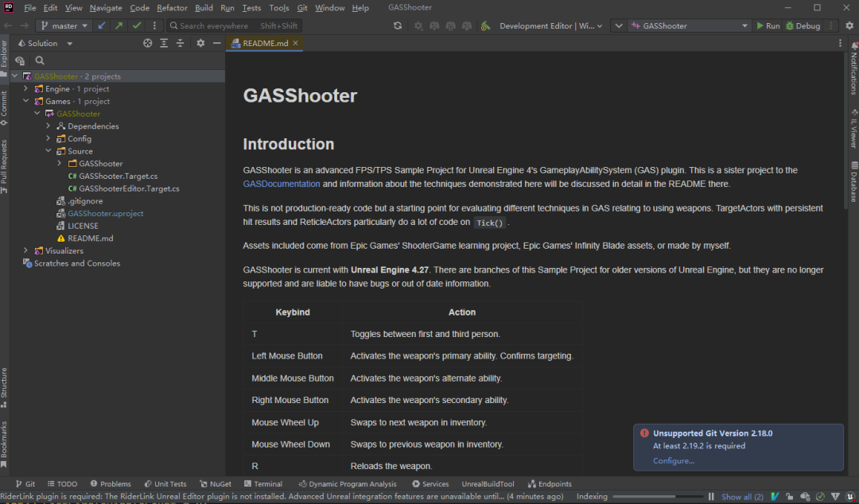Click the Select Opened File crosshair icon
Viewport: 859px width, 504px height.
[147, 43]
